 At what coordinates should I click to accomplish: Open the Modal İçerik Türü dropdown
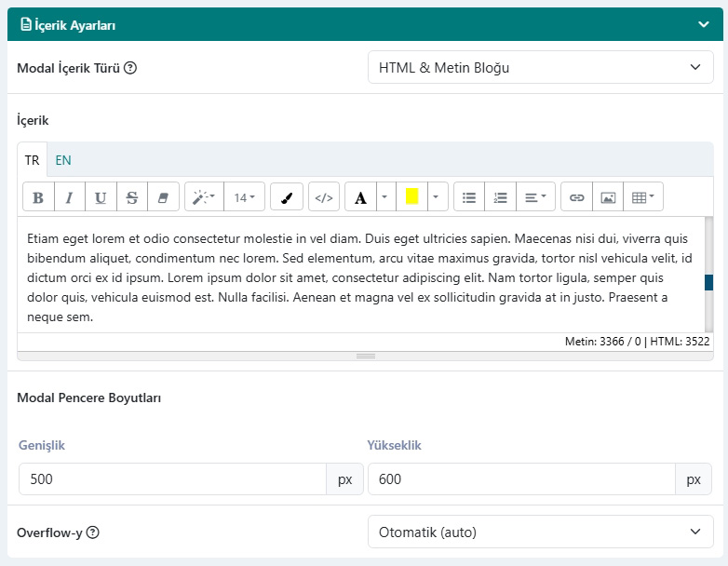[541, 67]
